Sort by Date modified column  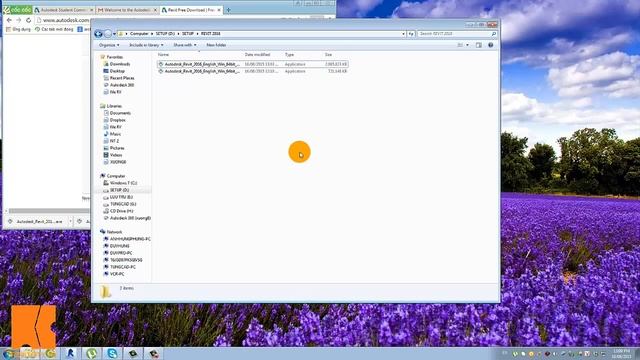257,55
